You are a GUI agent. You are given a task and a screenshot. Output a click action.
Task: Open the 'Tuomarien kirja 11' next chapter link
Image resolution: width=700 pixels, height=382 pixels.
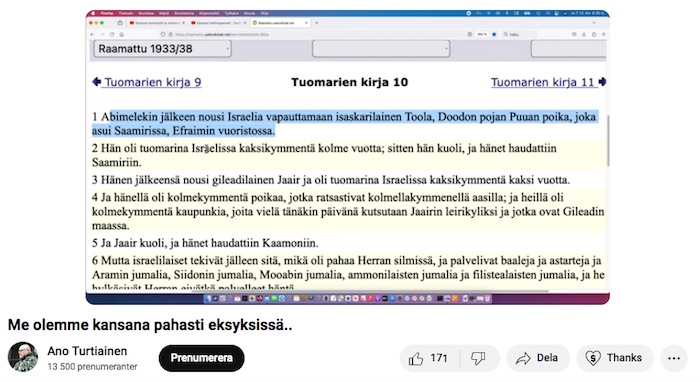pos(548,82)
